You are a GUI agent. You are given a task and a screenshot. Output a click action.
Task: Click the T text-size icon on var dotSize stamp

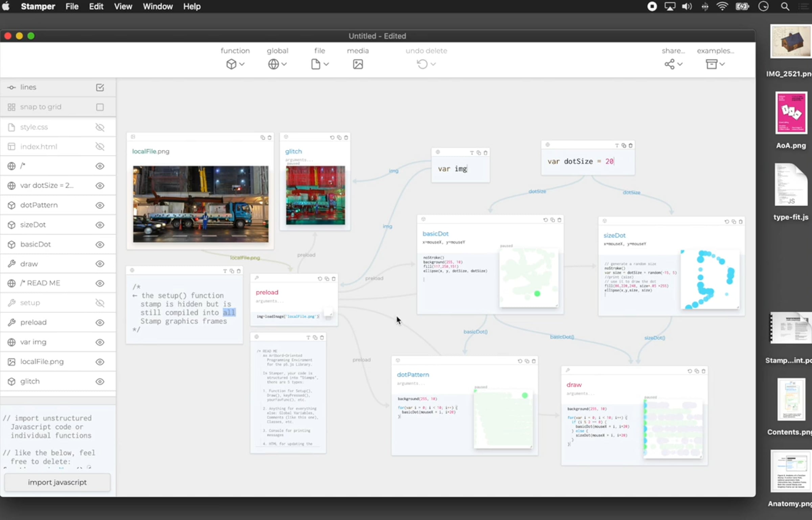pyautogui.click(x=617, y=145)
